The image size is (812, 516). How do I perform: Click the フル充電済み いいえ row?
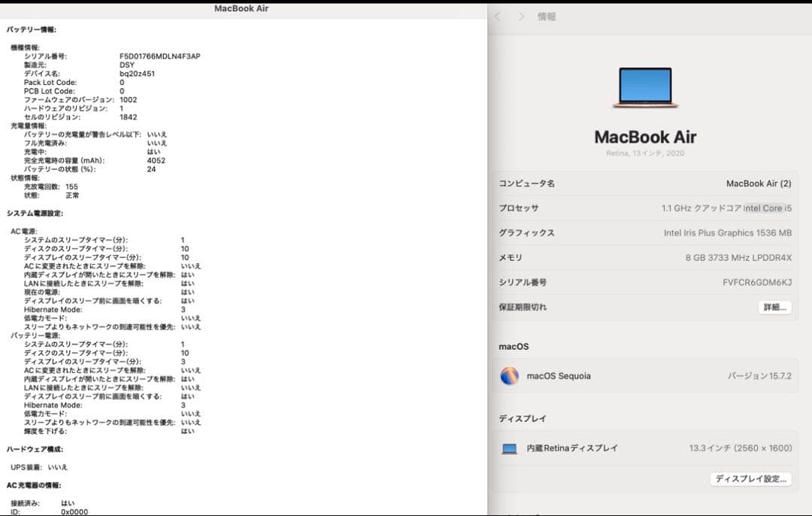[95, 143]
